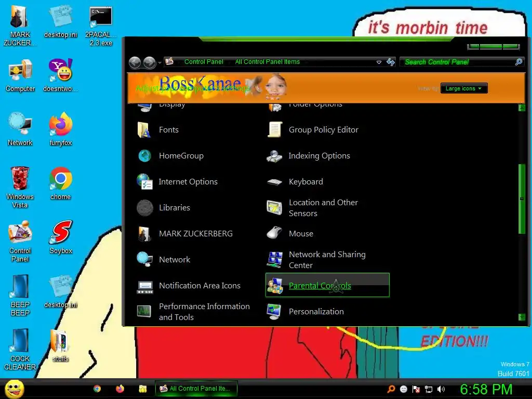Click the volume speaker tray icon

click(441, 389)
